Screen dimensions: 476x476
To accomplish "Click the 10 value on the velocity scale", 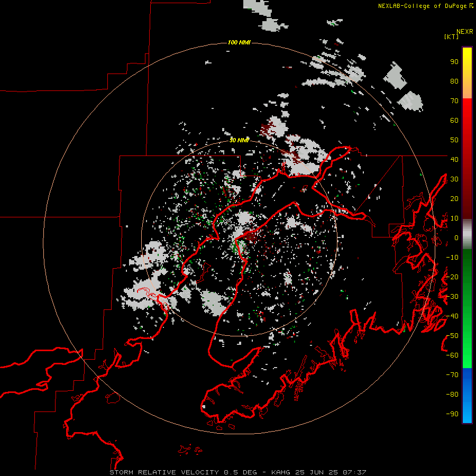I will [454, 218].
